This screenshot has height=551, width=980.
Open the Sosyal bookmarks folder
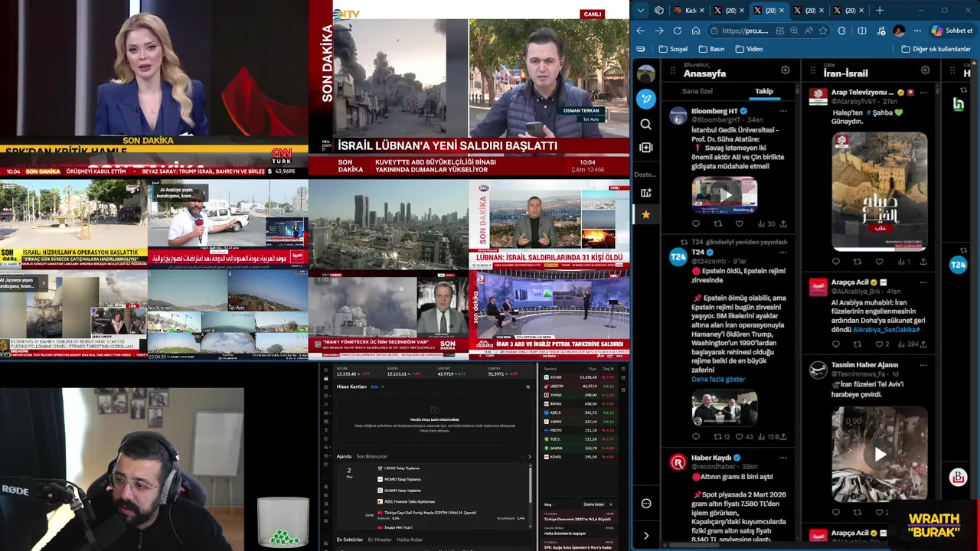[x=673, y=49]
